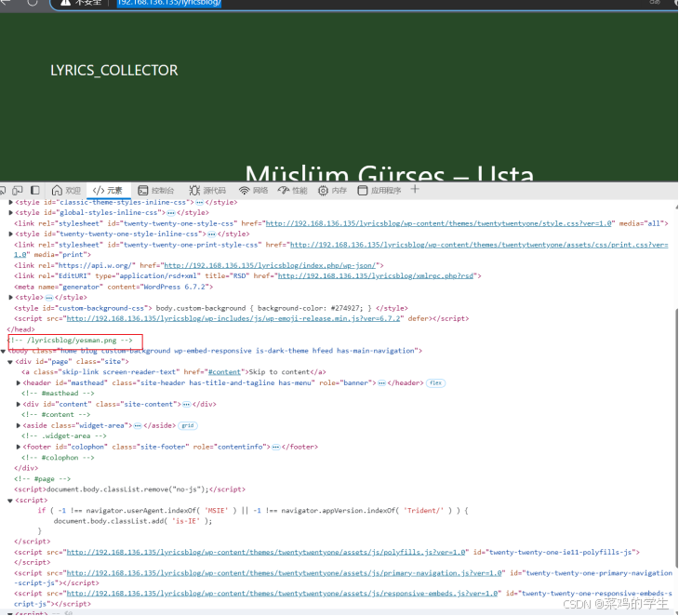Select the <!-- .widget-area --> comment
This screenshot has width=679, height=616.
pyautogui.click(x=63, y=436)
